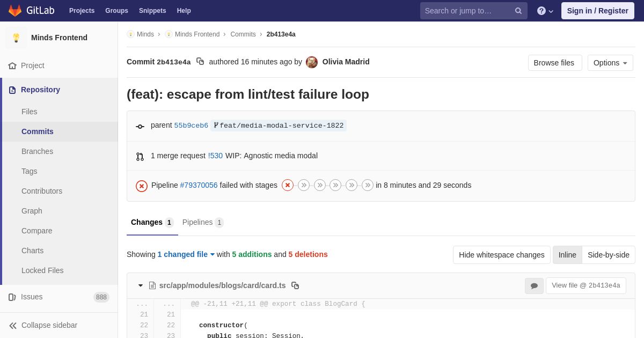Image resolution: width=644 pixels, height=338 pixels.
Task: Click the Collapse sidebar chevrons icon
Action: [13, 326]
